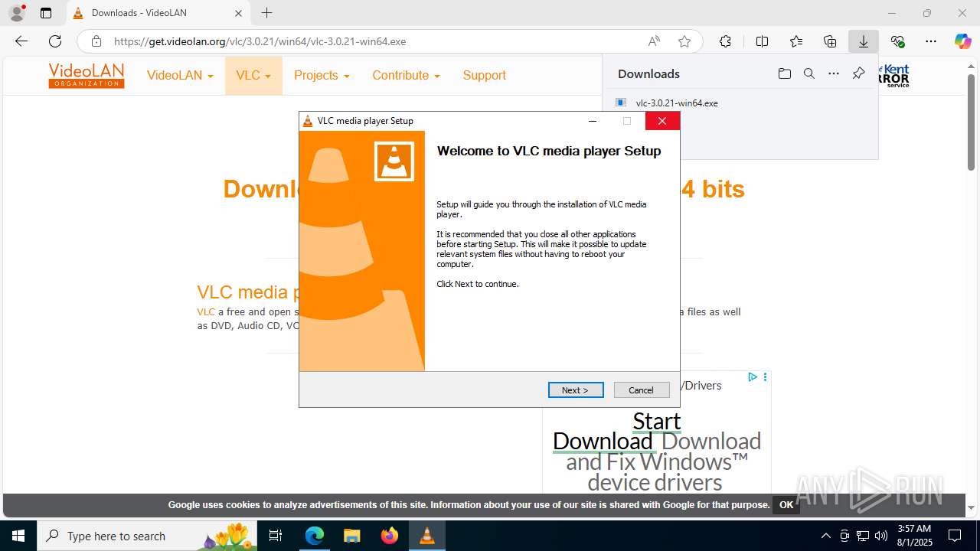Open Collections icon
980x551 pixels.
(x=830, y=41)
